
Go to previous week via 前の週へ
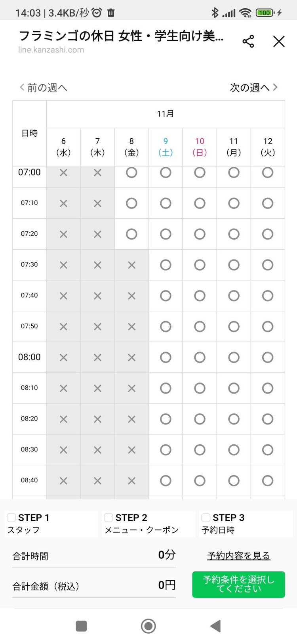pos(44,87)
